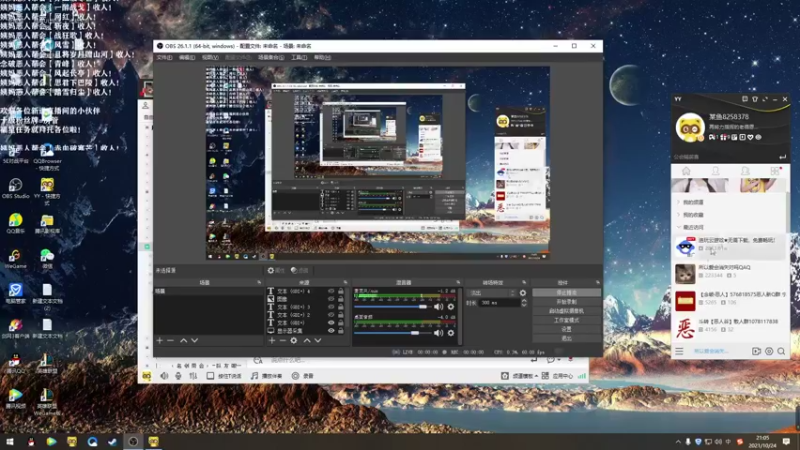Adjust the 时长 300 ms duration stepper
This screenshot has height=450, width=800.
point(523,303)
